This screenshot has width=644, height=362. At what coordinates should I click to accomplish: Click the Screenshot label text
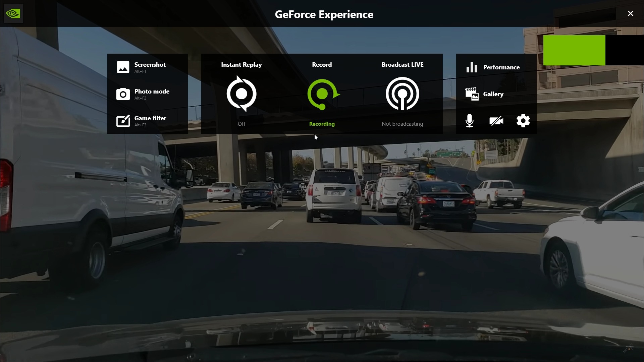pos(150,65)
